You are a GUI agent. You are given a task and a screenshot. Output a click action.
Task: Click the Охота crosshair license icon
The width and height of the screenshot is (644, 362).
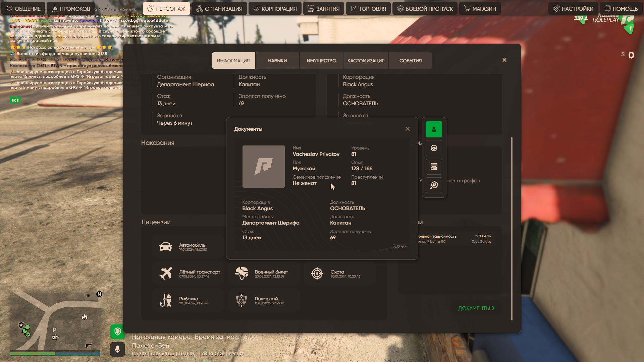tap(317, 274)
